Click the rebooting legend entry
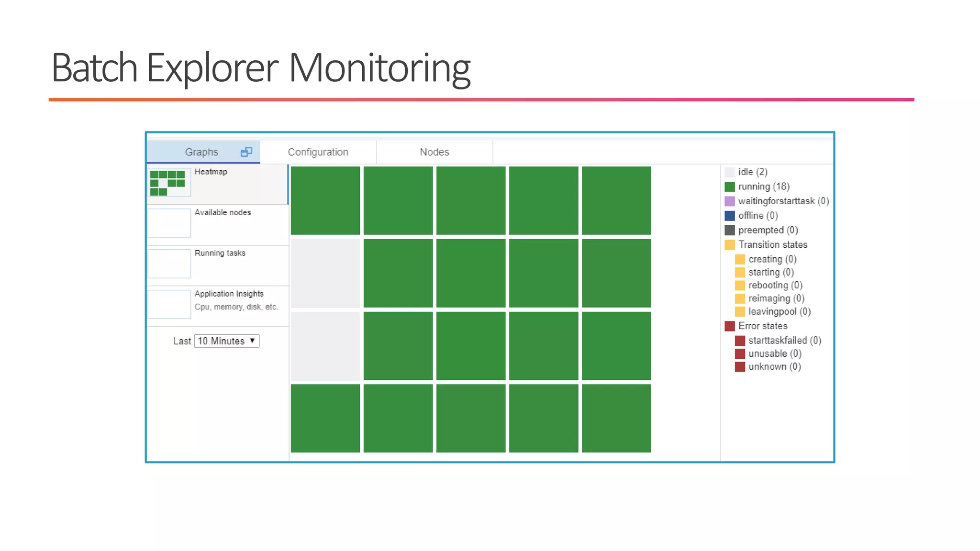The image size is (980, 551). click(775, 286)
